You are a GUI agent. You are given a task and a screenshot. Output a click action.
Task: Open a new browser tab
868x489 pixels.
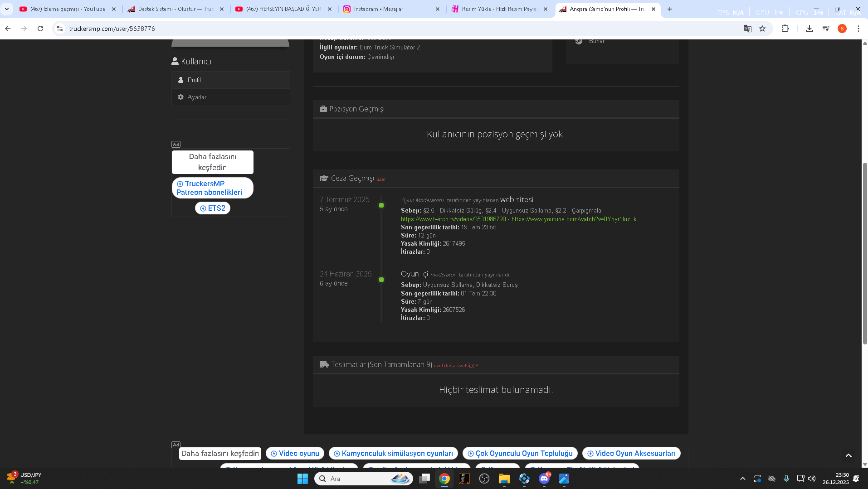click(670, 9)
